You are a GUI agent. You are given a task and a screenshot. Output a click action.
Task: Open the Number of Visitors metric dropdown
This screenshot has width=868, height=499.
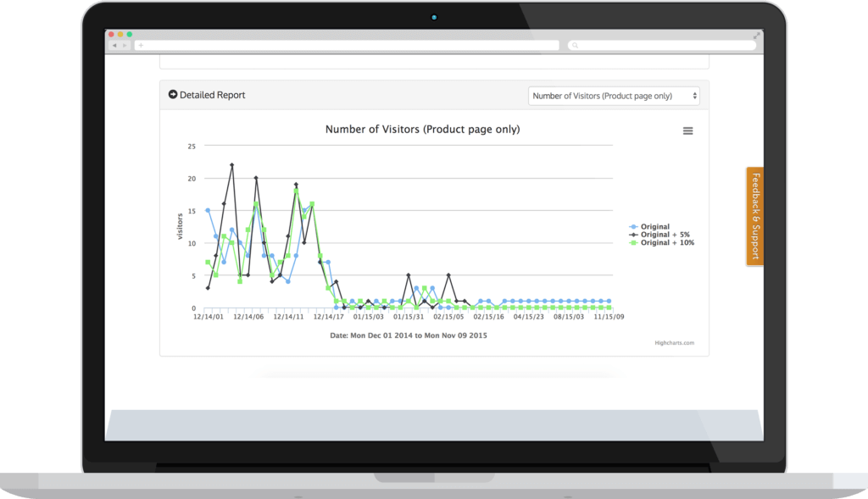coord(614,96)
